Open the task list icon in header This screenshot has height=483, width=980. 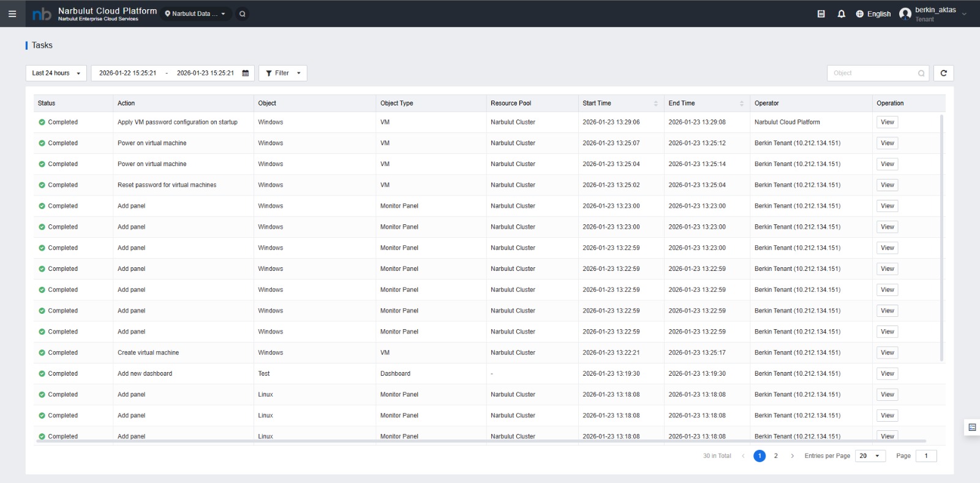tap(821, 13)
